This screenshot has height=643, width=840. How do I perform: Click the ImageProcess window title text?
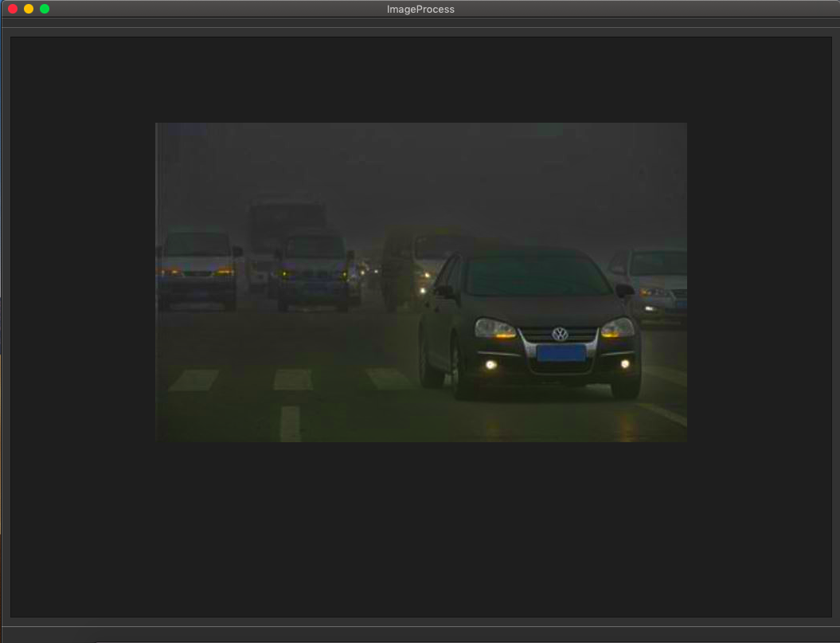coord(420,9)
